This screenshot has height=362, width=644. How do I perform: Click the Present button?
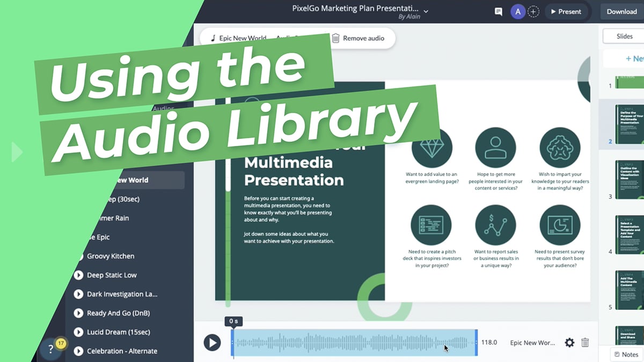point(566,11)
